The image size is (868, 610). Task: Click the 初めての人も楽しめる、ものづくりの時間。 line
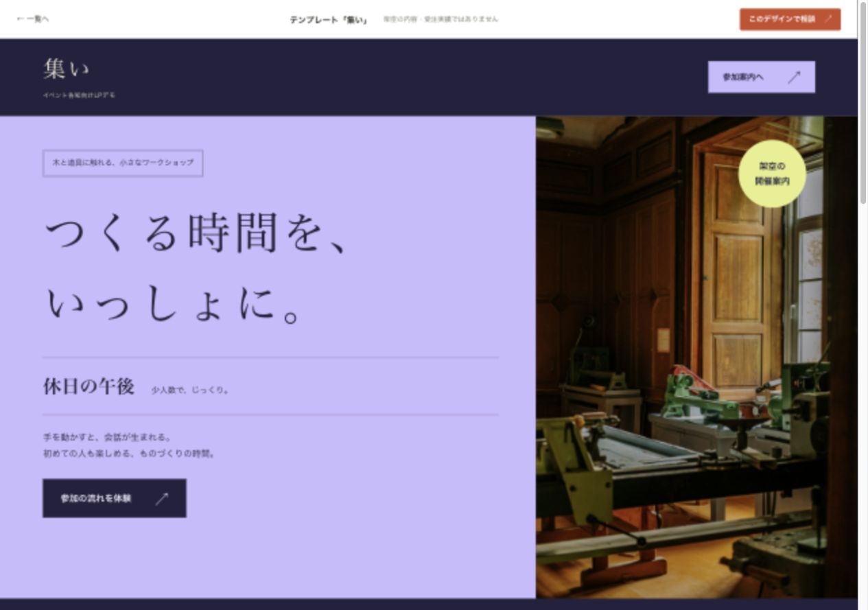(x=129, y=454)
